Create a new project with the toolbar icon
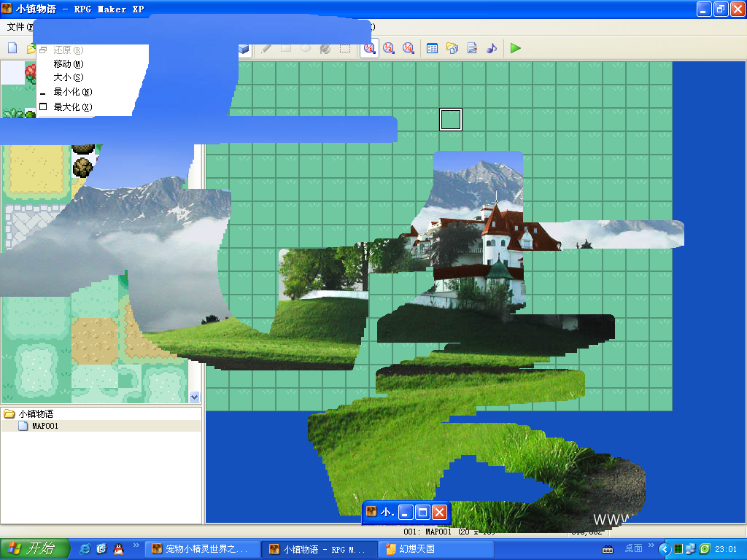 point(12,48)
